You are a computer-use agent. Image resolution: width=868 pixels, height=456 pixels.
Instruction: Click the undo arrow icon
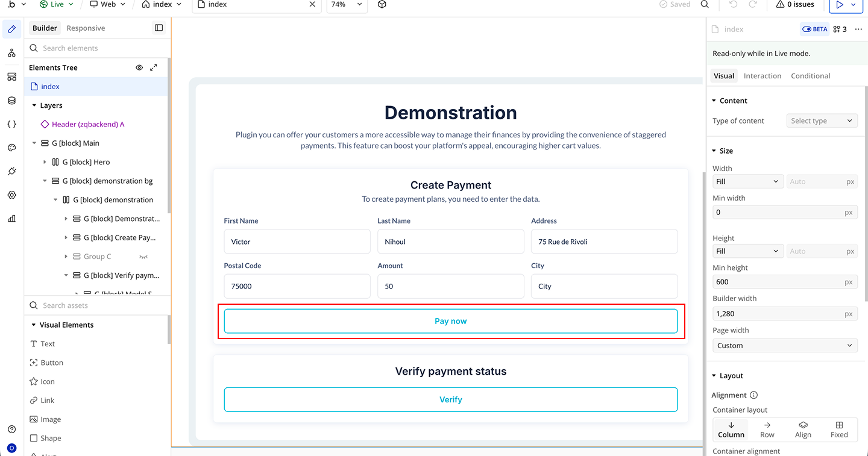(733, 4)
